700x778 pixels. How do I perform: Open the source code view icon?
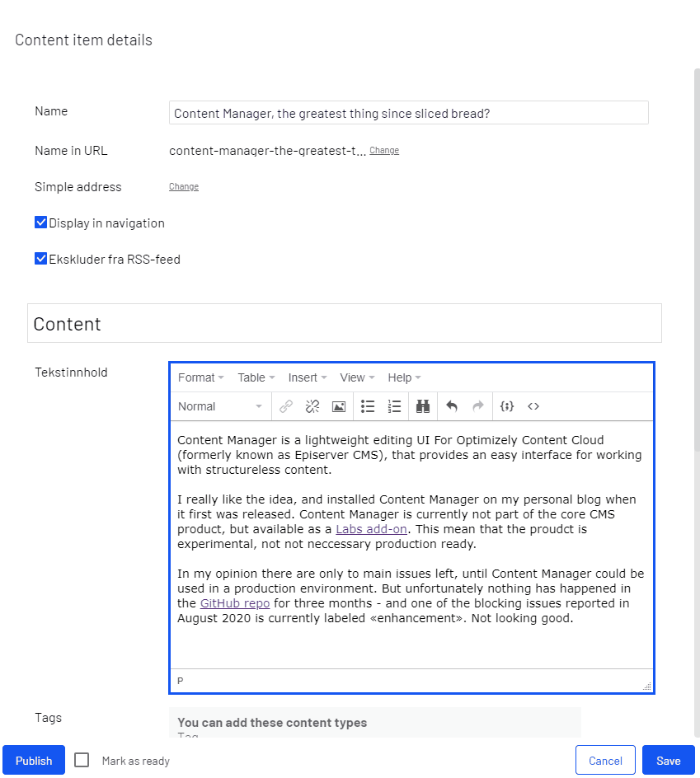coord(533,406)
